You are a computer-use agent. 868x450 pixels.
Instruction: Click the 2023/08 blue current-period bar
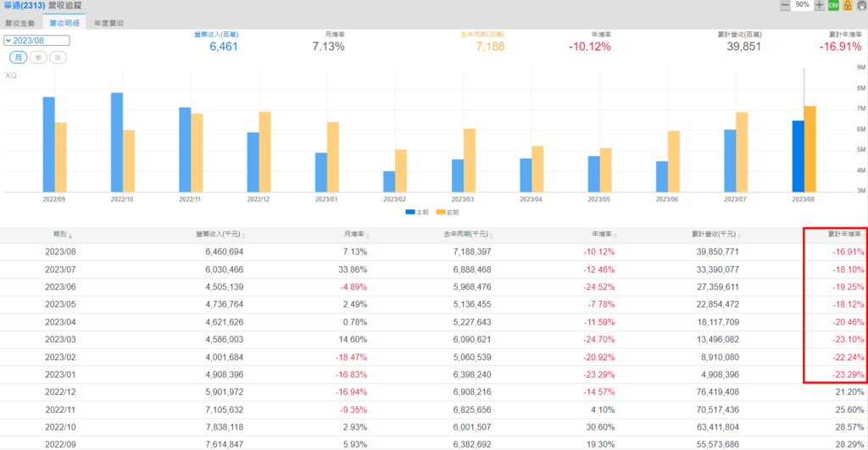[x=798, y=157]
